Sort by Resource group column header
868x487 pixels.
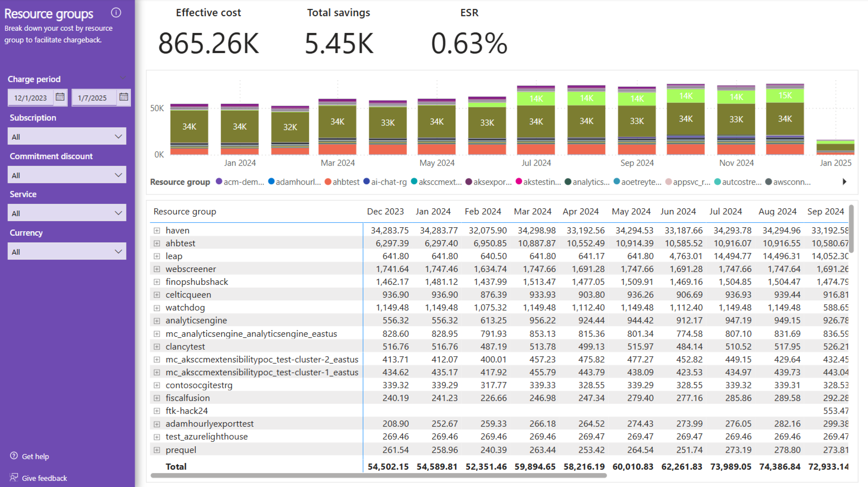185,211
